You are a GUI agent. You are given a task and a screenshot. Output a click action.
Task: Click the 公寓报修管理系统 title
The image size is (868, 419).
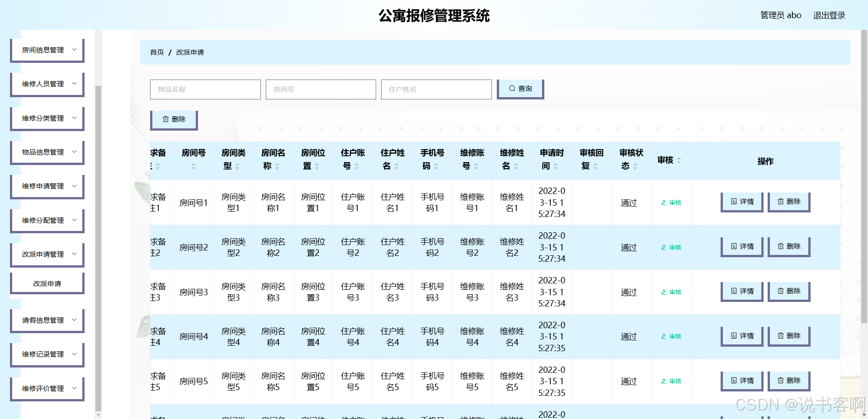(434, 16)
